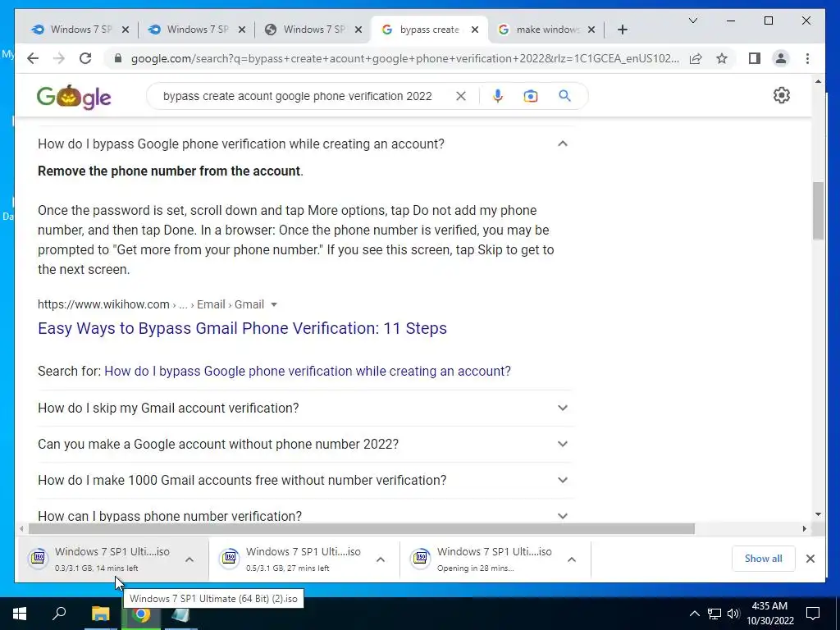Click Chrome icon in taskbar
This screenshot has width=840, height=630.
[x=141, y=614]
